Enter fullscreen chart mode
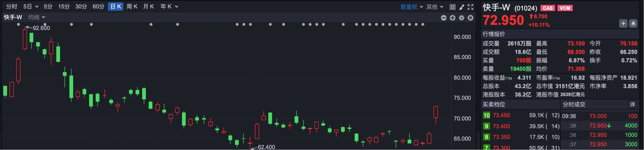The height and width of the screenshot is (150, 644). (x=471, y=7)
